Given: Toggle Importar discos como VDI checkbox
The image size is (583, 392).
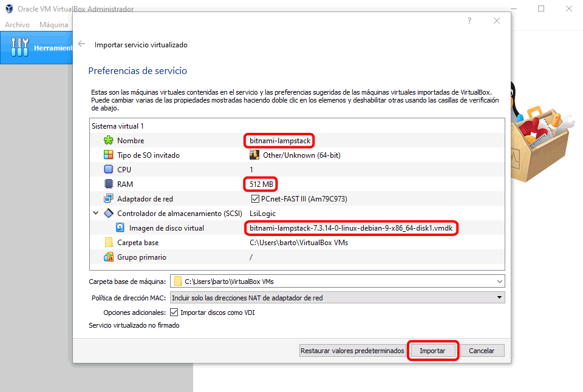Looking at the screenshot, I should (174, 312).
